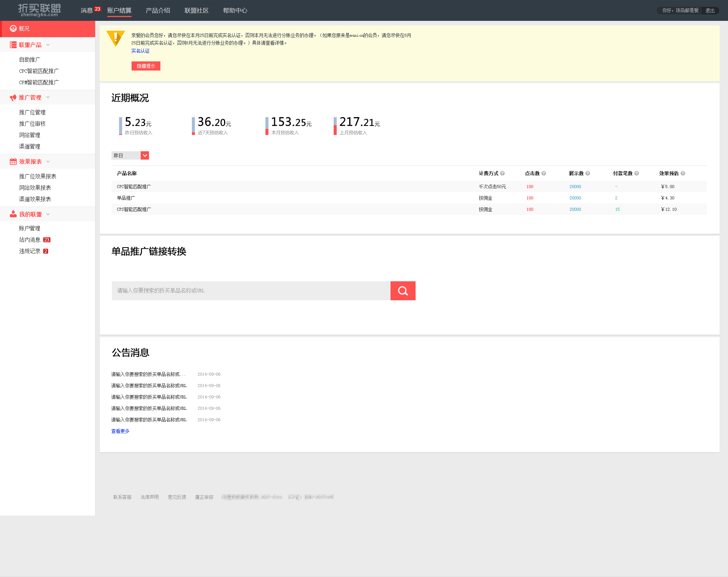The width and height of the screenshot is (728, 577).
Task: Open 站内消息 in sidebar
Action: point(30,240)
